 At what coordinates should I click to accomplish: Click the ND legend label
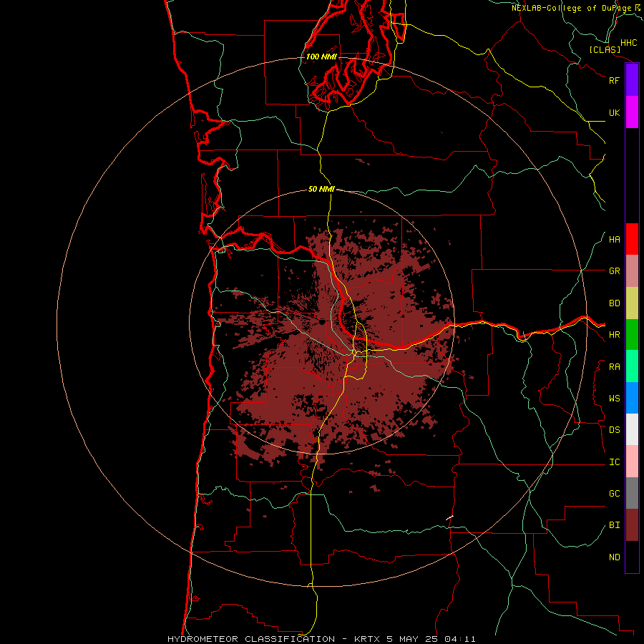(614, 557)
